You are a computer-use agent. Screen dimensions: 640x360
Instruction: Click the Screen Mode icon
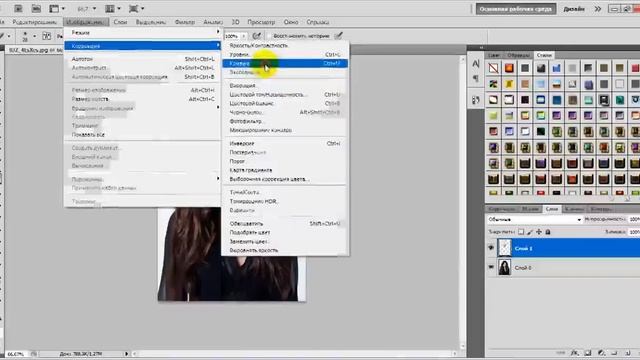[x=133, y=8]
